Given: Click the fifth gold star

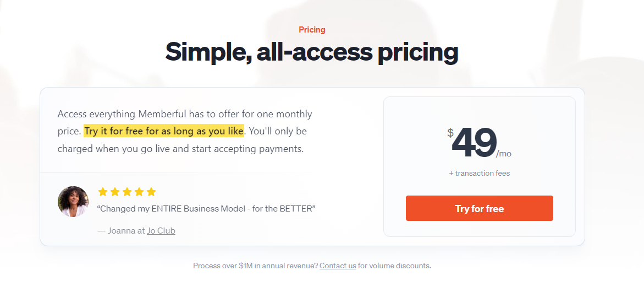Looking at the screenshot, I should [x=151, y=192].
